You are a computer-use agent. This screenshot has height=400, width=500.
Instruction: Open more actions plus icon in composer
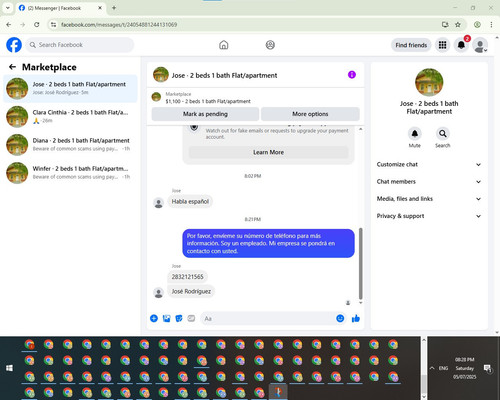click(154, 318)
